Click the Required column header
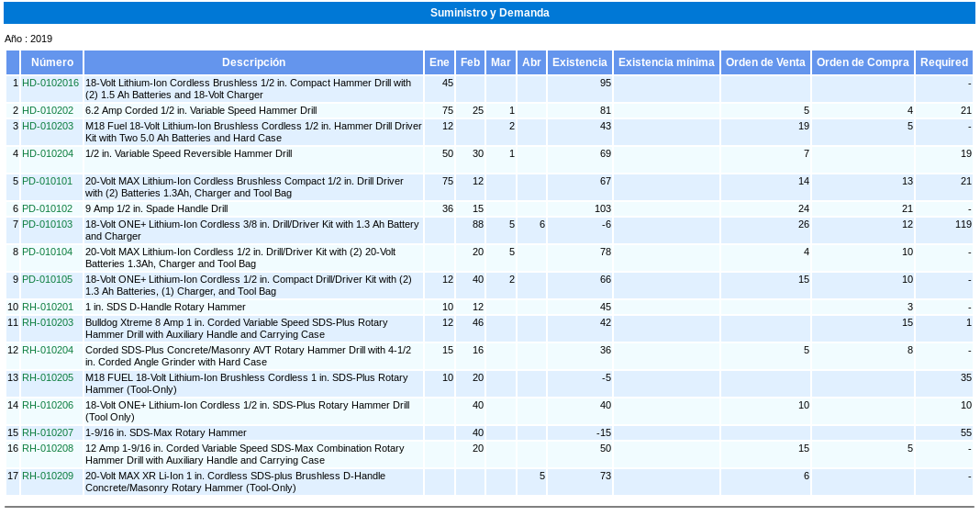980x516 pixels. (x=943, y=62)
